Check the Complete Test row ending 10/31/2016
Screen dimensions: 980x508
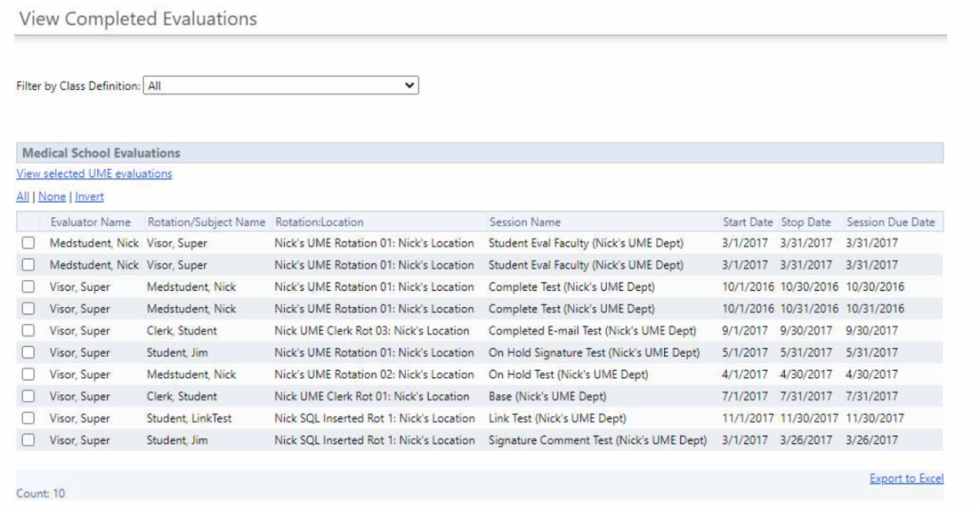click(29, 309)
